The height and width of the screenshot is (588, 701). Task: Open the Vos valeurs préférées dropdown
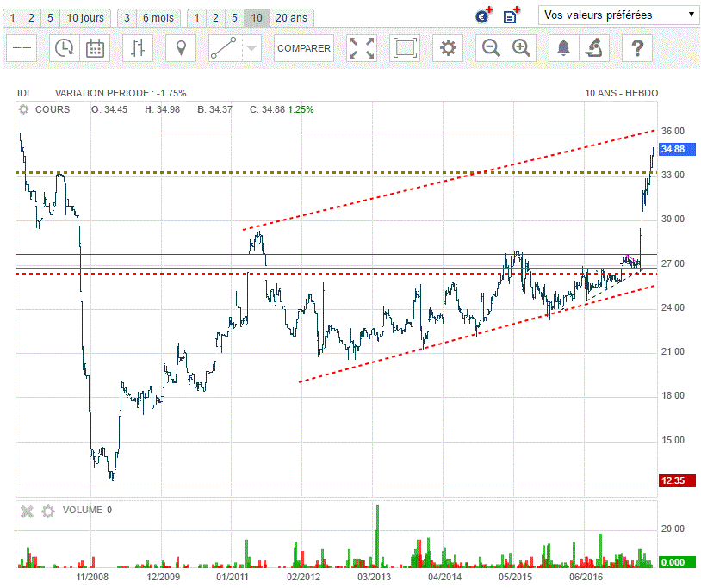[x=618, y=15]
